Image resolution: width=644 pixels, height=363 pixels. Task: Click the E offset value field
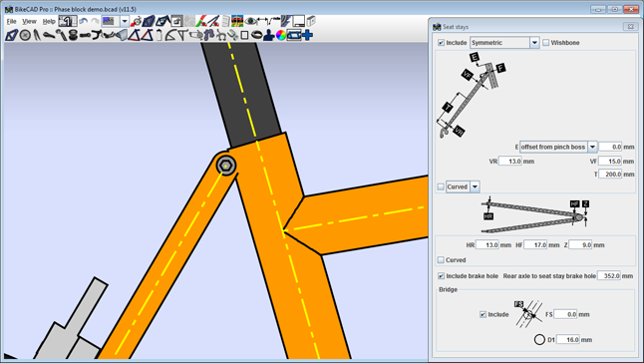[x=610, y=147]
